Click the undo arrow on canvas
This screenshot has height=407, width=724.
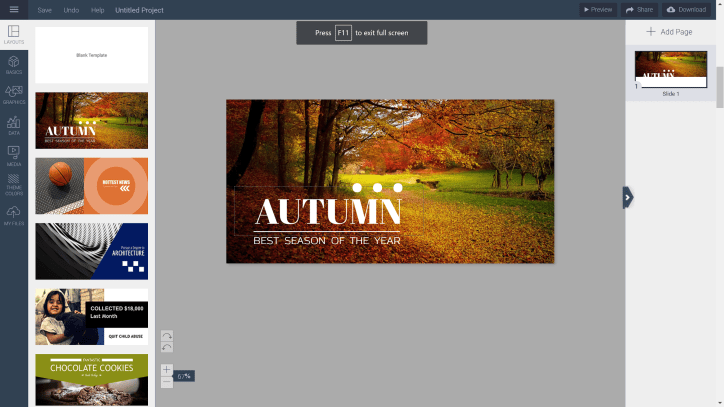tap(167, 347)
